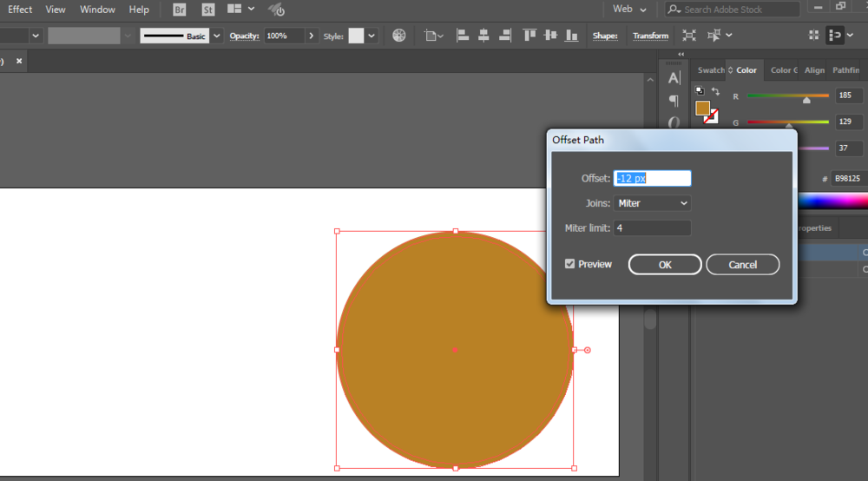This screenshot has height=481, width=868.
Task: Open Adobe Bridge via the Br icon
Action: point(180,10)
